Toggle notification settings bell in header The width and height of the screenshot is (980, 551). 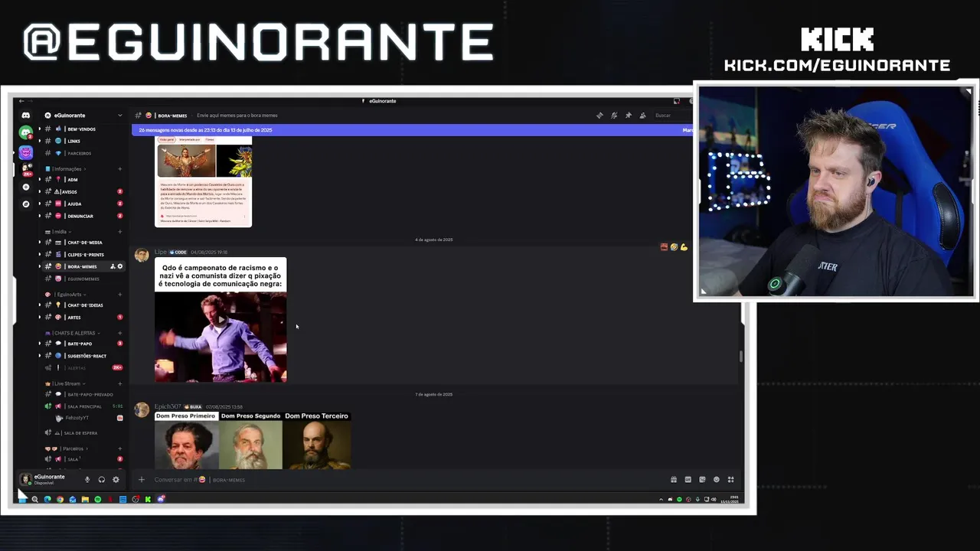(614, 116)
